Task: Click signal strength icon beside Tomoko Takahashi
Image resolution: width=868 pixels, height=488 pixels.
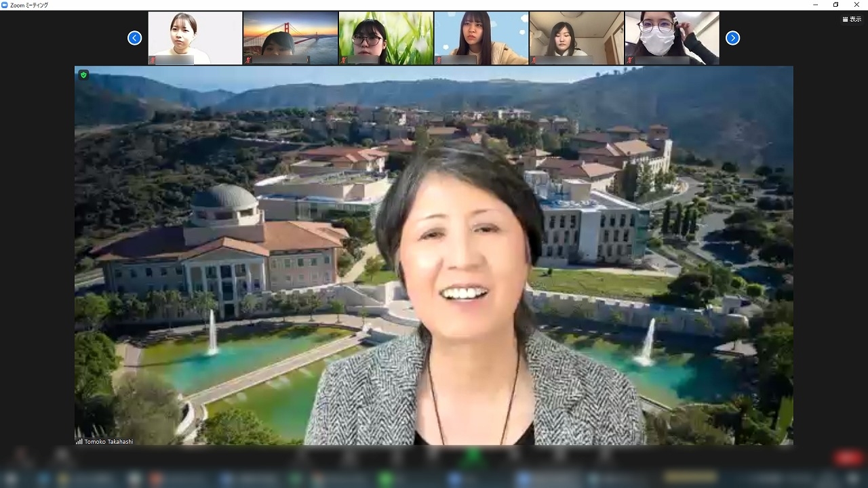Action: [x=79, y=441]
